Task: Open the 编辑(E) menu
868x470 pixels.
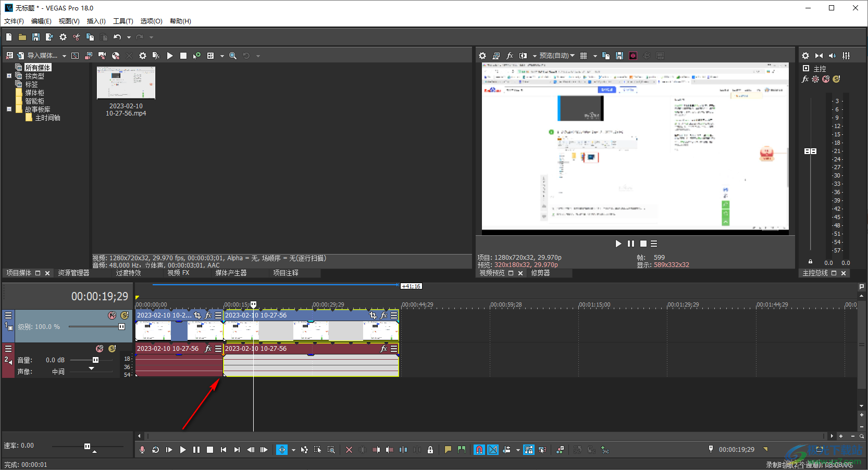Action: point(41,21)
